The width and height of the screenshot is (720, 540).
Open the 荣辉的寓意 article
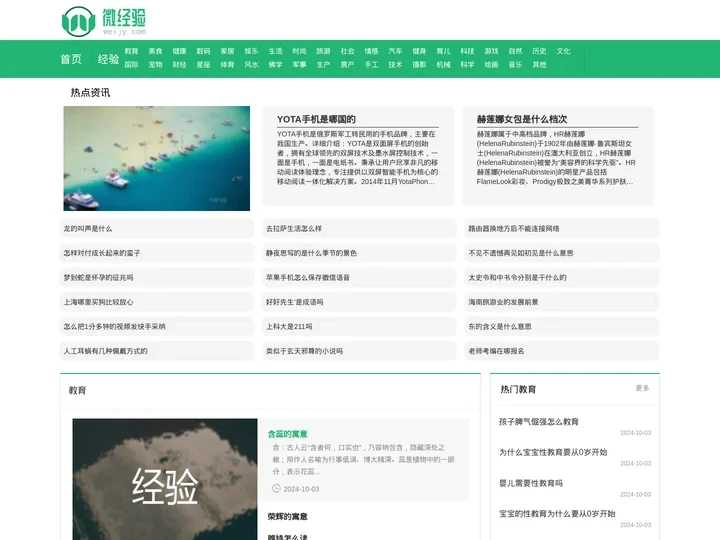(287, 517)
